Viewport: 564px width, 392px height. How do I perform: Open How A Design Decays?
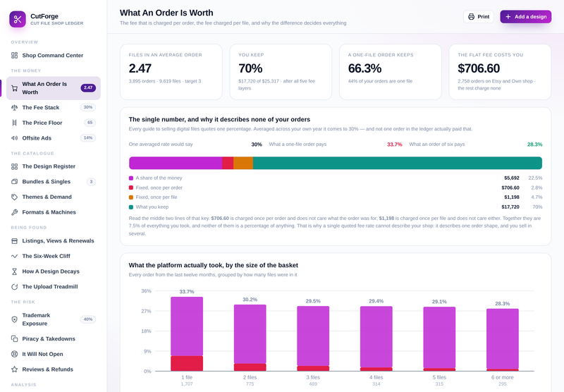pyautogui.click(x=54, y=271)
